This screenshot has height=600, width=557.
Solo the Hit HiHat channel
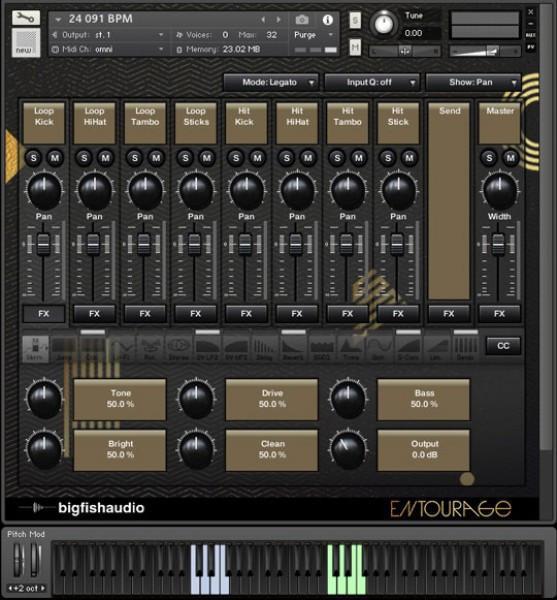(287, 158)
